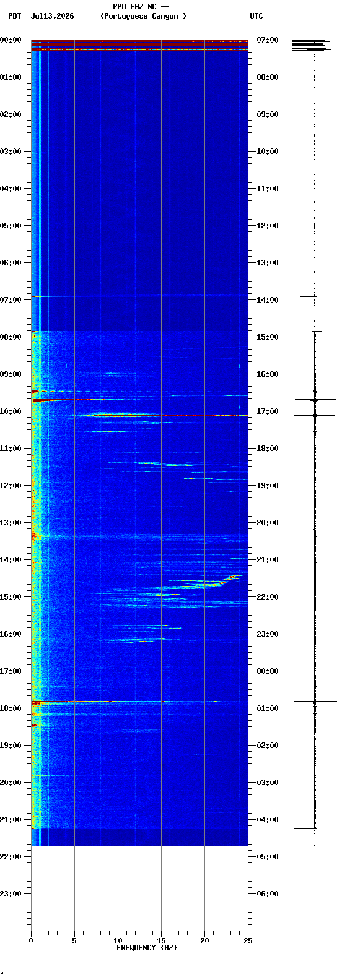
Task: Click the 'PDT' timezone label
Action: coord(14,16)
